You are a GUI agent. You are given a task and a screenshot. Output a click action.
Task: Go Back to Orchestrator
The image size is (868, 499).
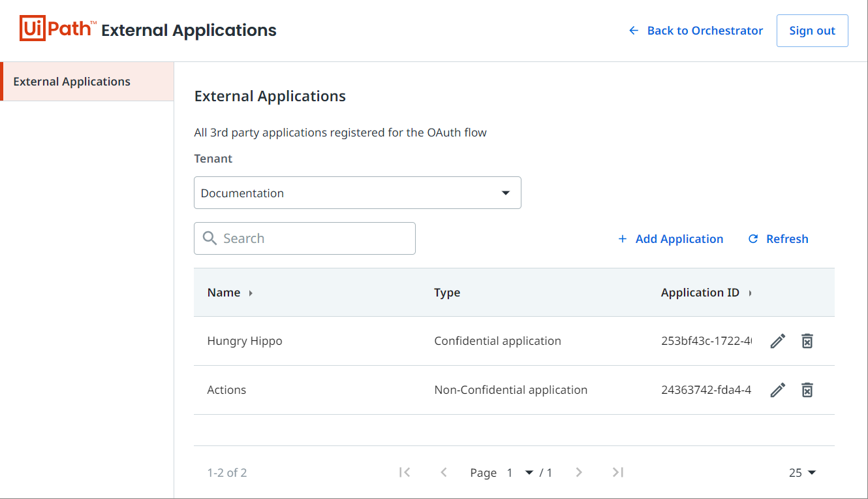[x=696, y=31]
